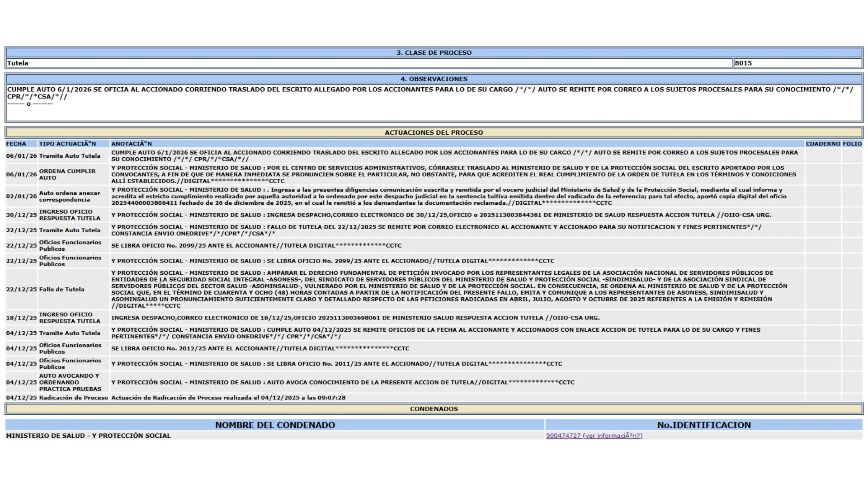The height and width of the screenshot is (488, 868).
Task: Select the FECHA column header
Action: click(16, 144)
